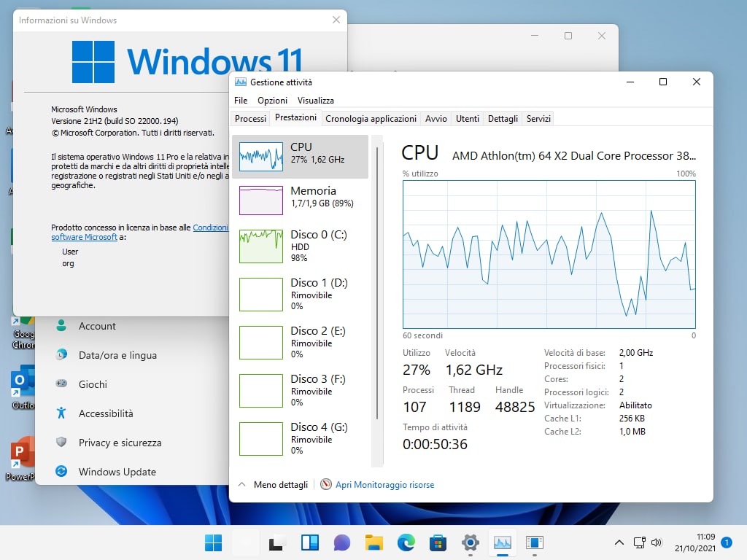Show hidden tray icons chevron
Screen dimensions: 747x560
(619, 542)
